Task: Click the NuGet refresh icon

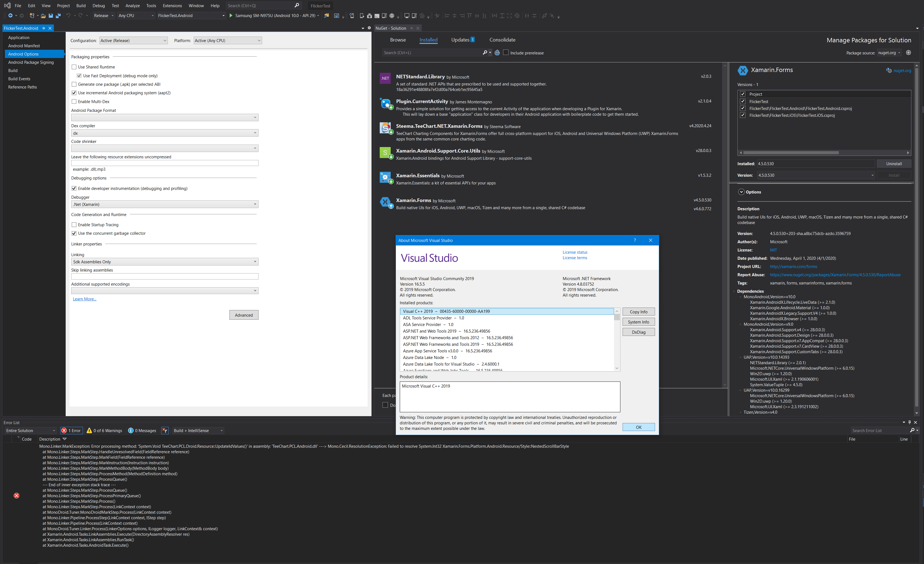Action: tap(497, 52)
